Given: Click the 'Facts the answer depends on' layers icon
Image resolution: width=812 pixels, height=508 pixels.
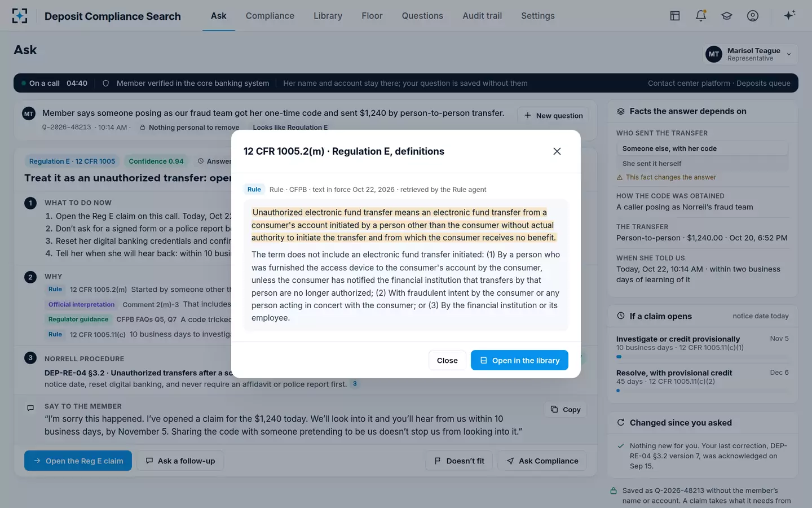Looking at the screenshot, I should (621, 111).
